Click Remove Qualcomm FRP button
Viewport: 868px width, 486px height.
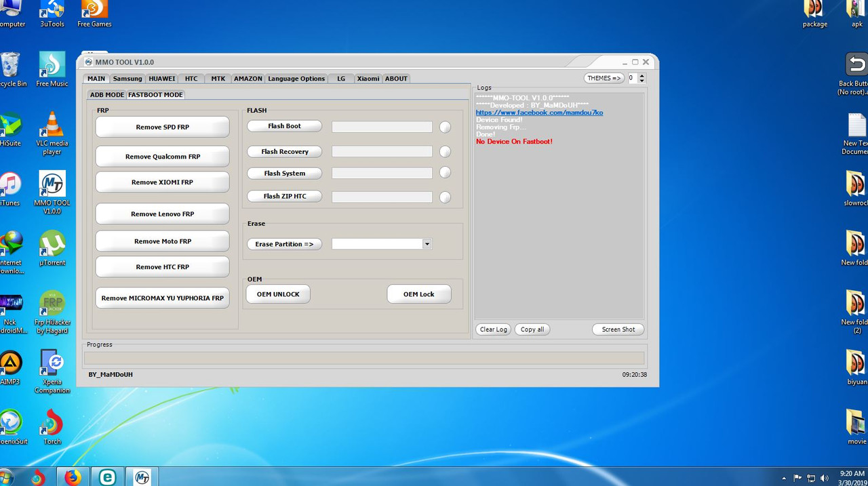(163, 157)
